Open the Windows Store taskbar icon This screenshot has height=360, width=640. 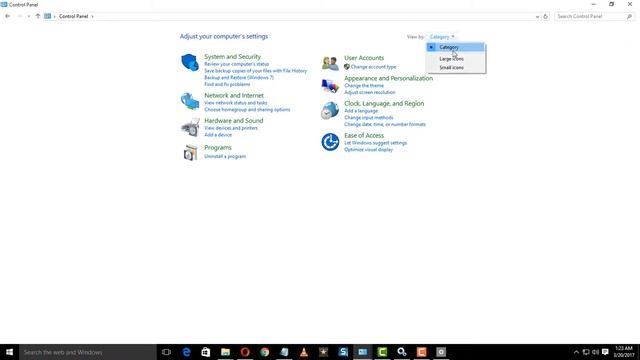coord(206,352)
